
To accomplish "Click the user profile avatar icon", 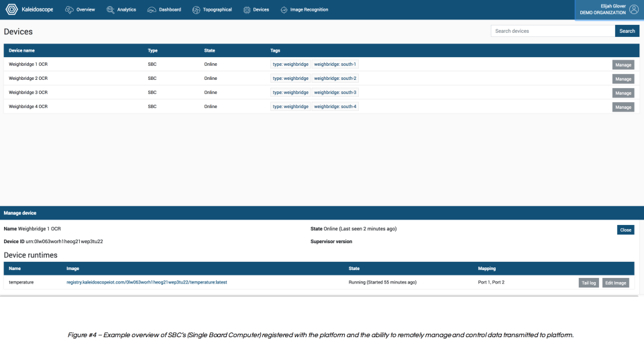I will click(634, 9).
